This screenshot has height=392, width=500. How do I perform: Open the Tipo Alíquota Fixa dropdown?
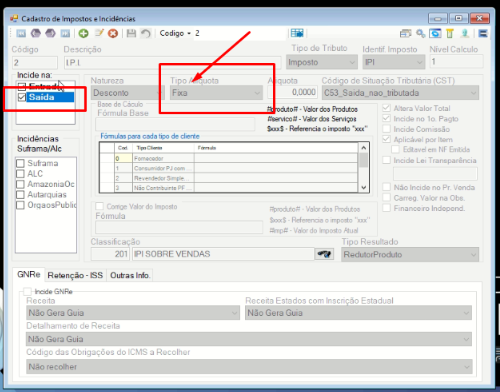coord(216,93)
